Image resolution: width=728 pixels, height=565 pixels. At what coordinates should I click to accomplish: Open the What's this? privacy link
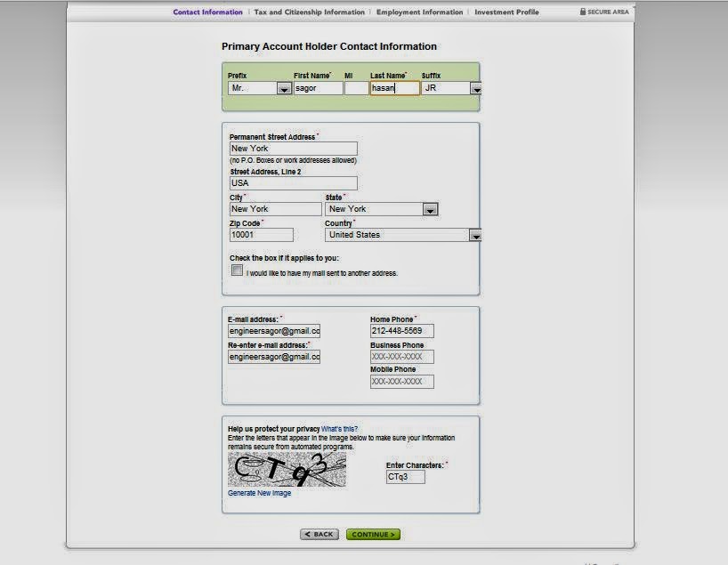(x=339, y=429)
